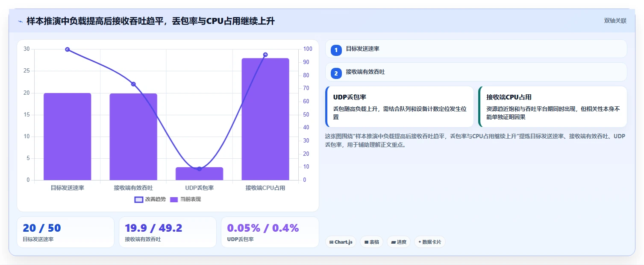Open the 接收端有效吞吐 list item
Screen dimensions: 644x265
click(476, 72)
